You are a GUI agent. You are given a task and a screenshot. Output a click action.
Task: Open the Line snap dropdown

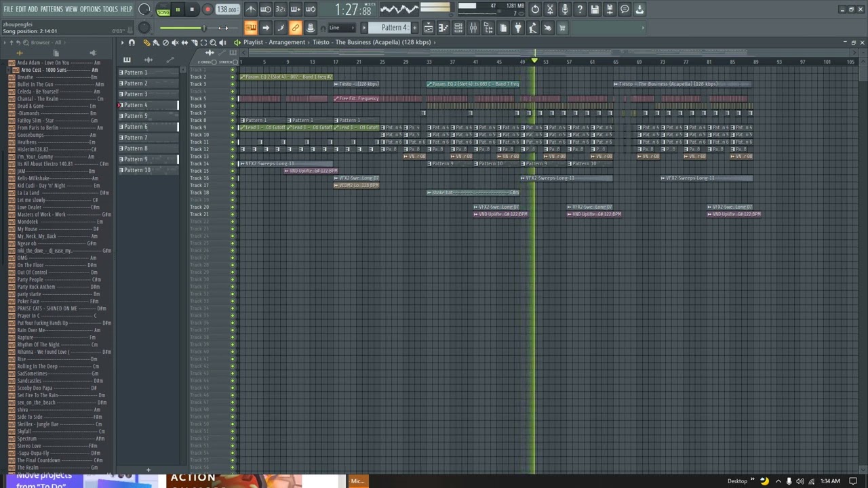coord(342,28)
